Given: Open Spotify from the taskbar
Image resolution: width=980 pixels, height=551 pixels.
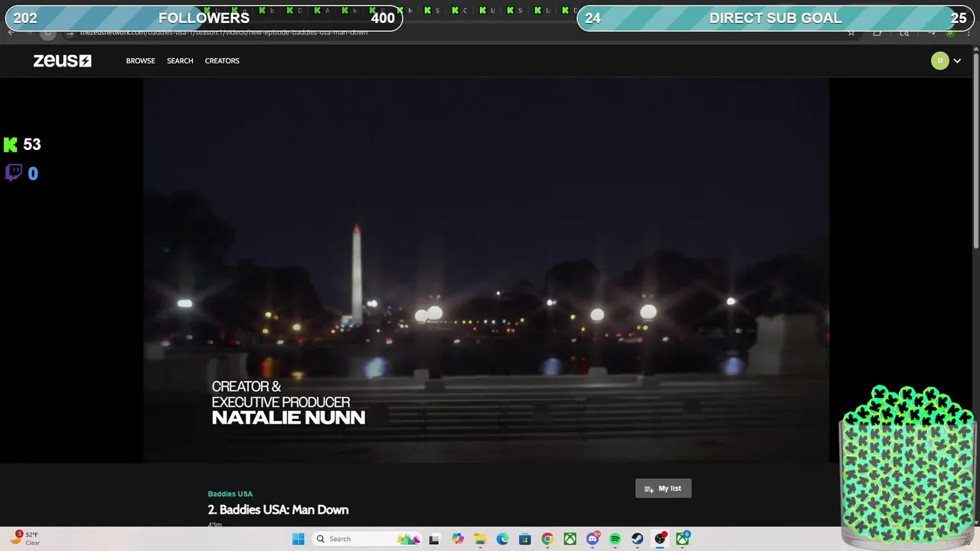Looking at the screenshot, I should click(x=615, y=539).
